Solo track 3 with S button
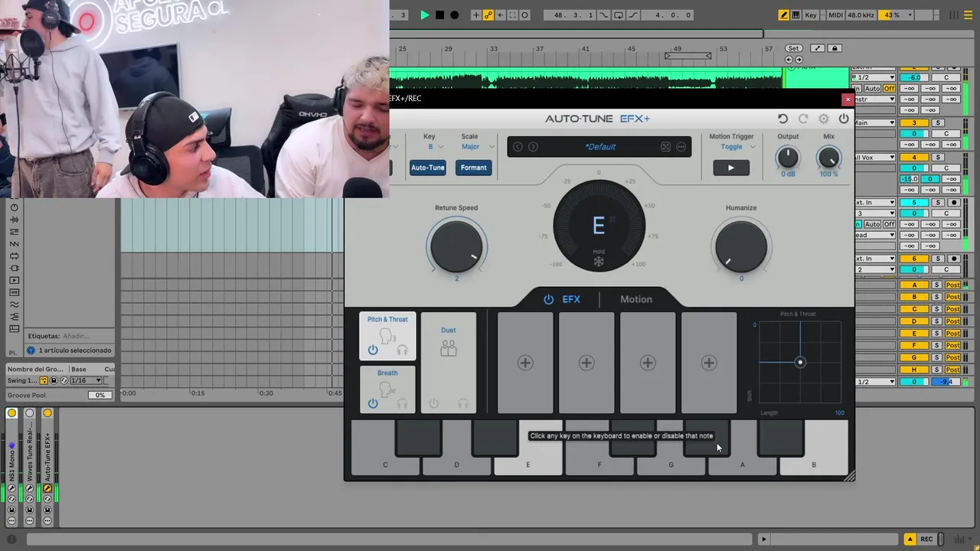The height and width of the screenshot is (551, 980). point(938,123)
